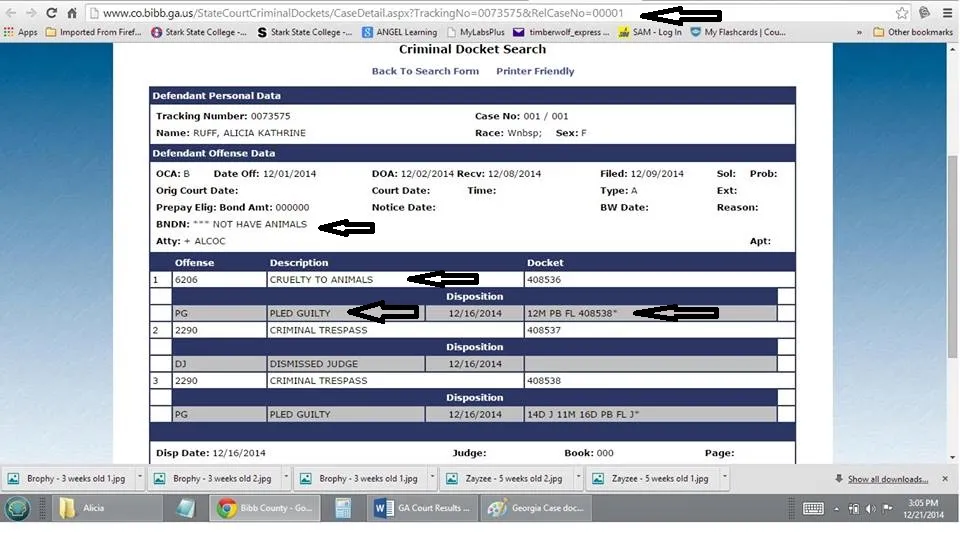Image resolution: width=960 pixels, height=539 pixels.
Task: Open the calculator taskbar icon
Action: pyautogui.click(x=343, y=508)
